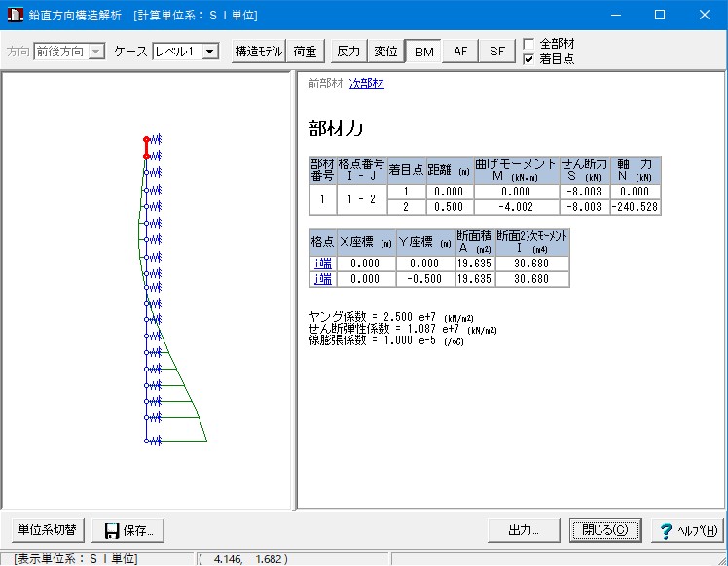728x566 pixels.
Task: Click the 単位系切替 button
Action: [48, 530]
